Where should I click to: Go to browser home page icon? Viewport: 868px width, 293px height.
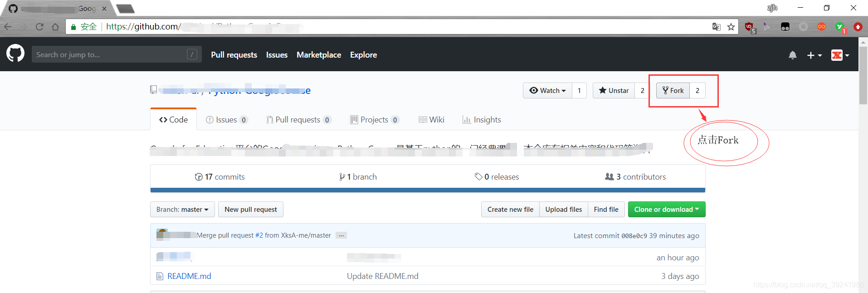pyautogui.click(x=55, y=27)
